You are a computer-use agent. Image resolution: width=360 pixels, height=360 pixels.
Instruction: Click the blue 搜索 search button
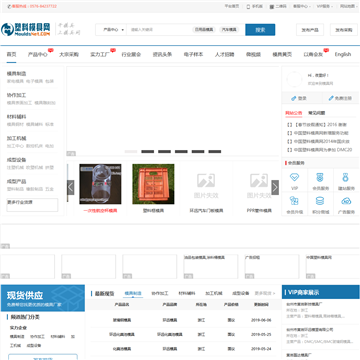tap(260, 30)
